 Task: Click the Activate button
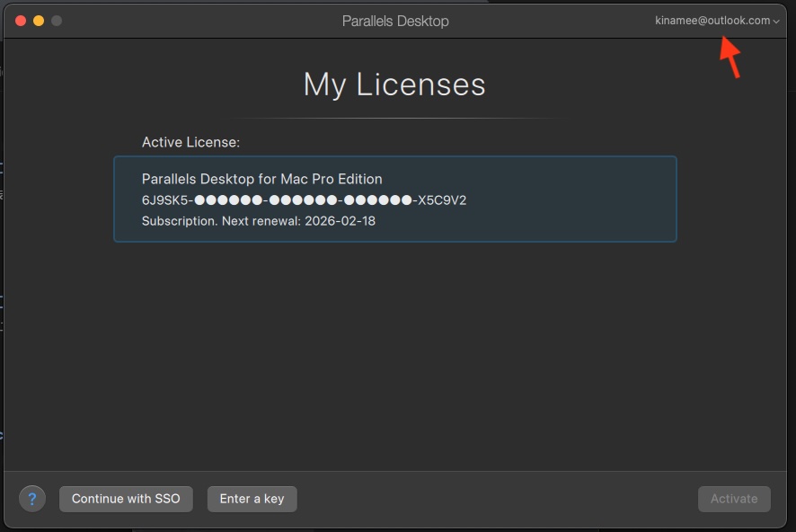734,499
